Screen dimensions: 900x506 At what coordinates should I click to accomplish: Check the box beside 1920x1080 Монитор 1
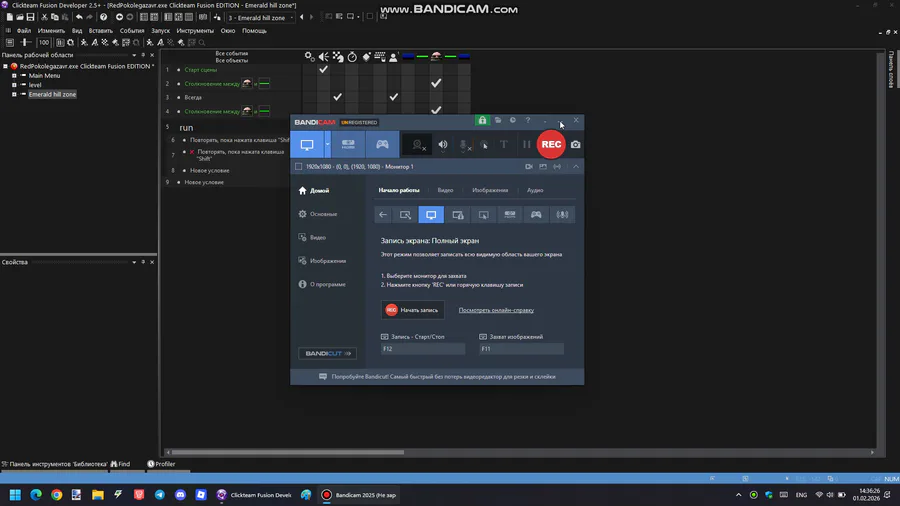coord(298,166)
